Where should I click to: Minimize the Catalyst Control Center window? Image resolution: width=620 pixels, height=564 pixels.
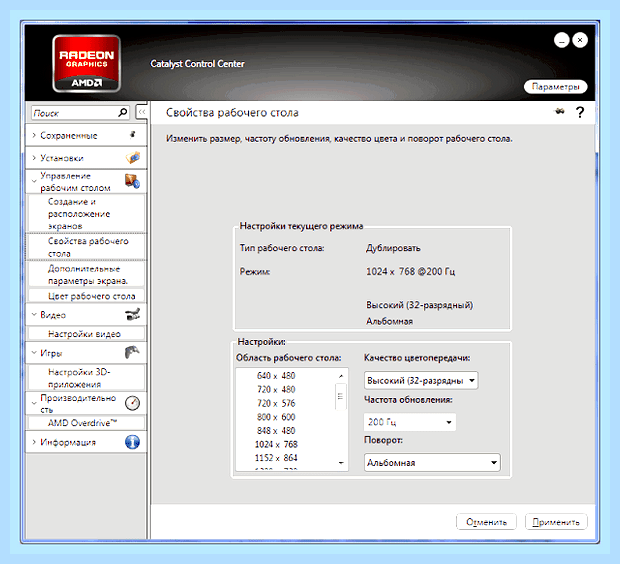coord(561,40)
